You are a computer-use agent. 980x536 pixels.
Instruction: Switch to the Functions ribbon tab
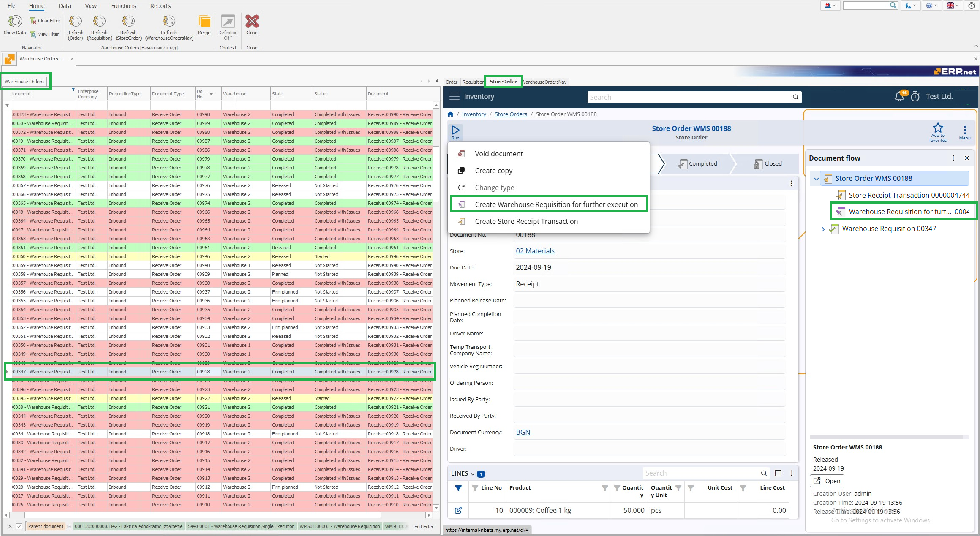pyautogui.click(x=123, y=6)
